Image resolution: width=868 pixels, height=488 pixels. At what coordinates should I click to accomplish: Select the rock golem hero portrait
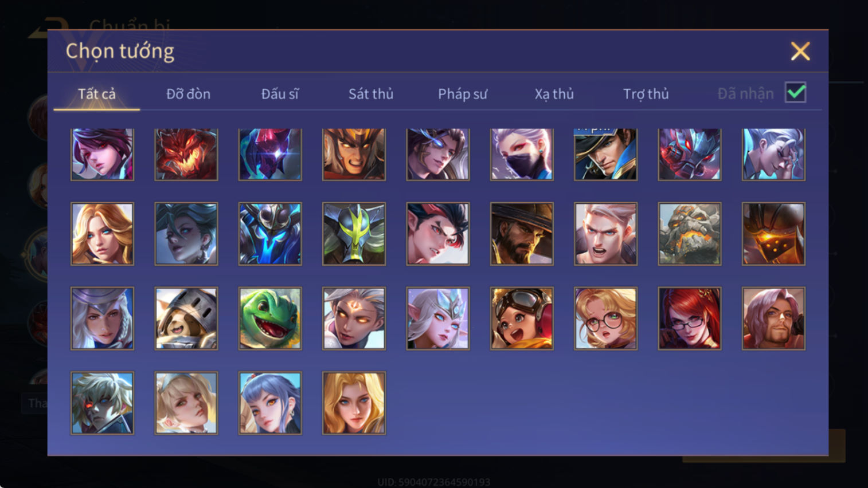pos(690,234)
